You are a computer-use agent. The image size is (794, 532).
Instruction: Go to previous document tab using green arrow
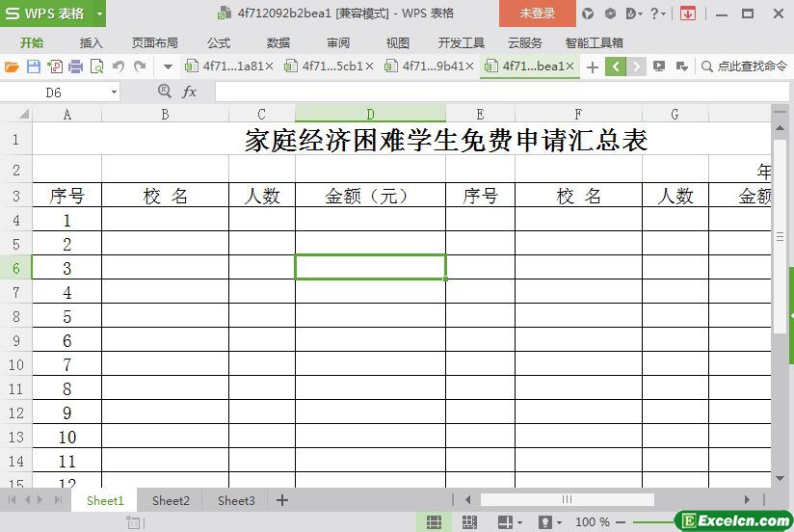(615, 66)
